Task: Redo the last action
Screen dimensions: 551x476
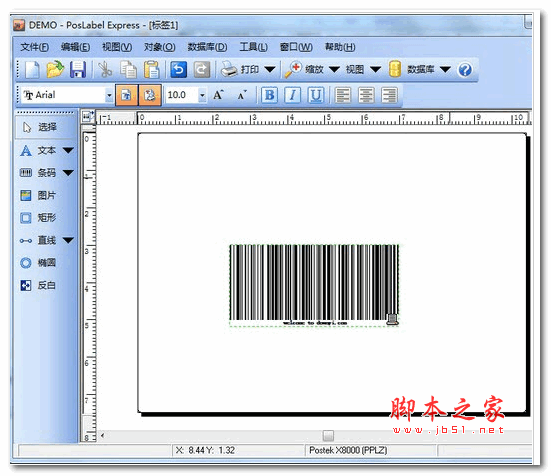Action: (x=202, y=70)
